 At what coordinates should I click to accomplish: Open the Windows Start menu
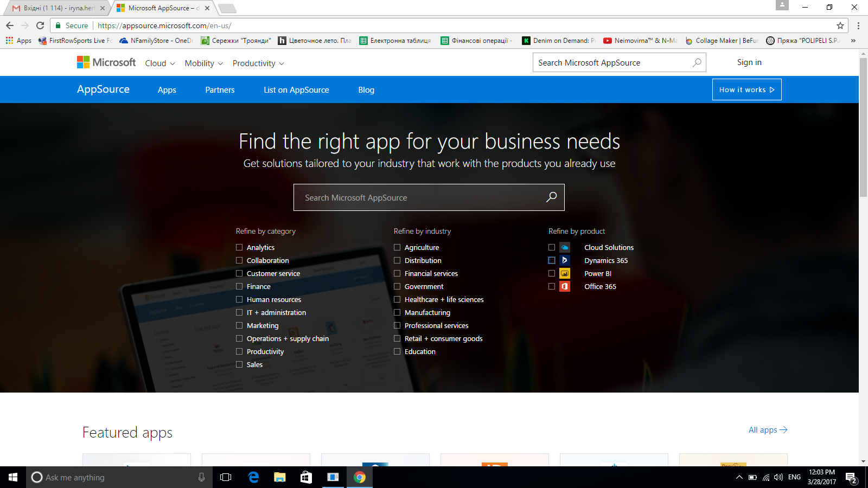tap(13, 477)
